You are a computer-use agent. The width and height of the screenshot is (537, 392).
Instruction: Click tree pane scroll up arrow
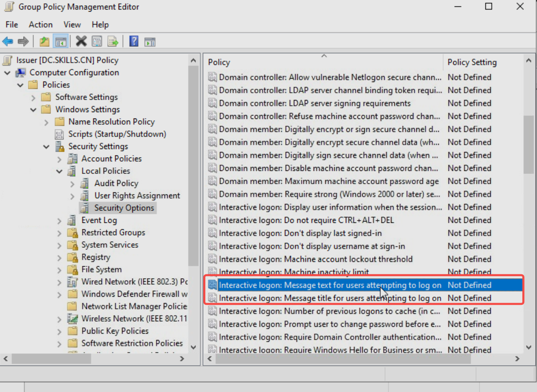193,61
